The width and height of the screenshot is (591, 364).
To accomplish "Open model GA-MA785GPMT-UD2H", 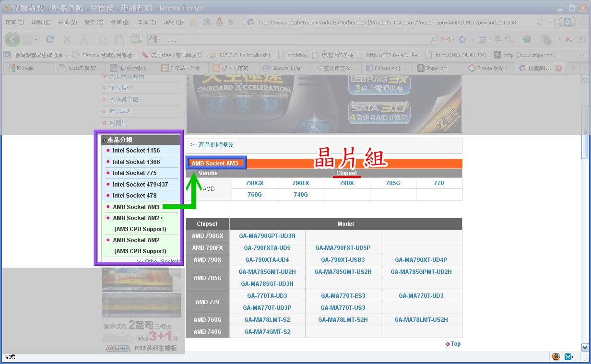I will (421, 272).
